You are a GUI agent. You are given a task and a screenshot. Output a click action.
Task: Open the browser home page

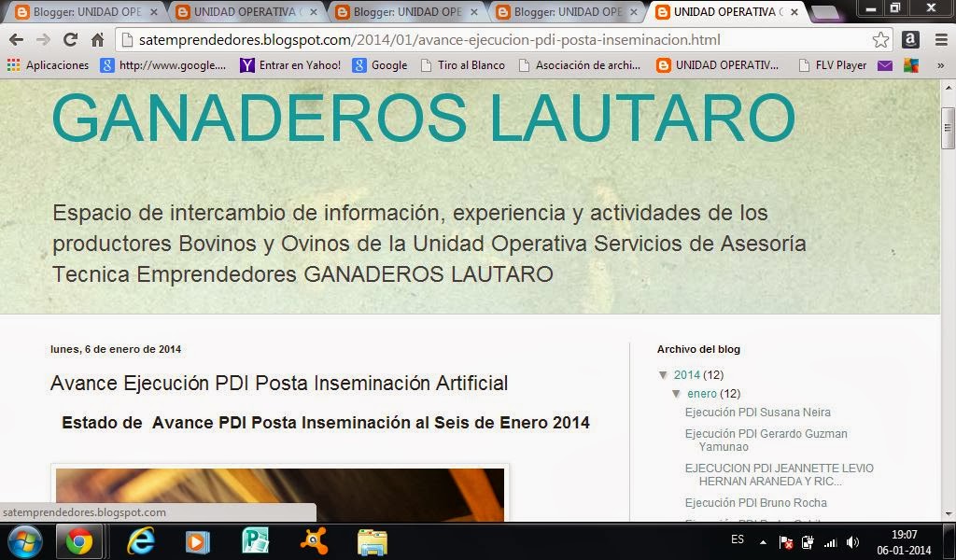pos(97,39)
